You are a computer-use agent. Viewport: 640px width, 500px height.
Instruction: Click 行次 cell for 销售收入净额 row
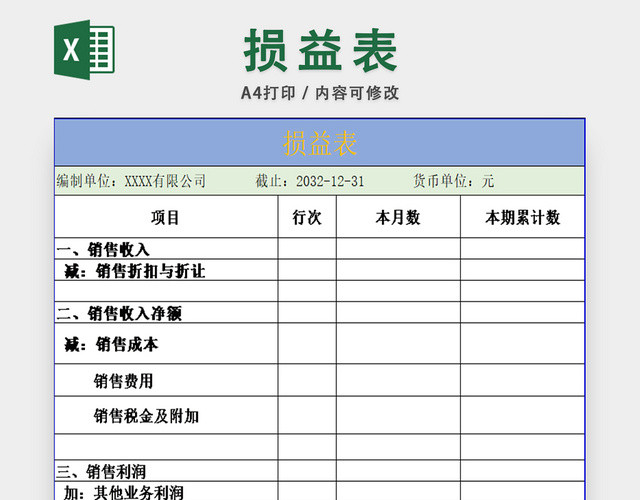pos(307,312)
